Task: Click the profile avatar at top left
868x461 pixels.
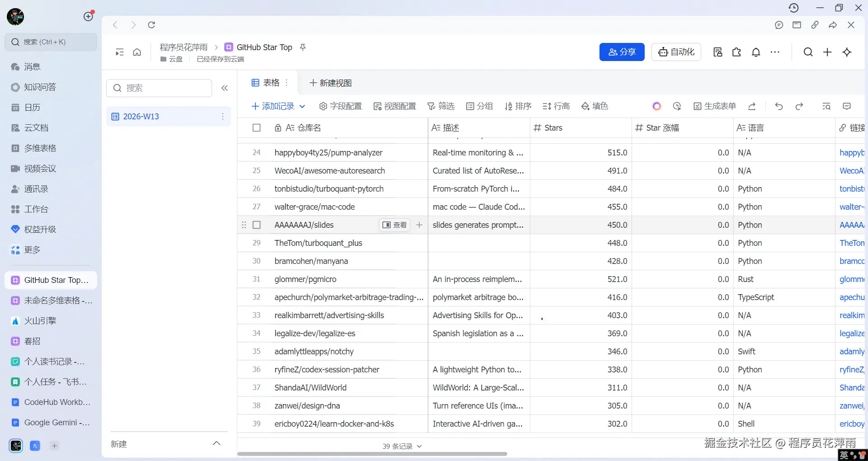Action: tap(16, 16)
